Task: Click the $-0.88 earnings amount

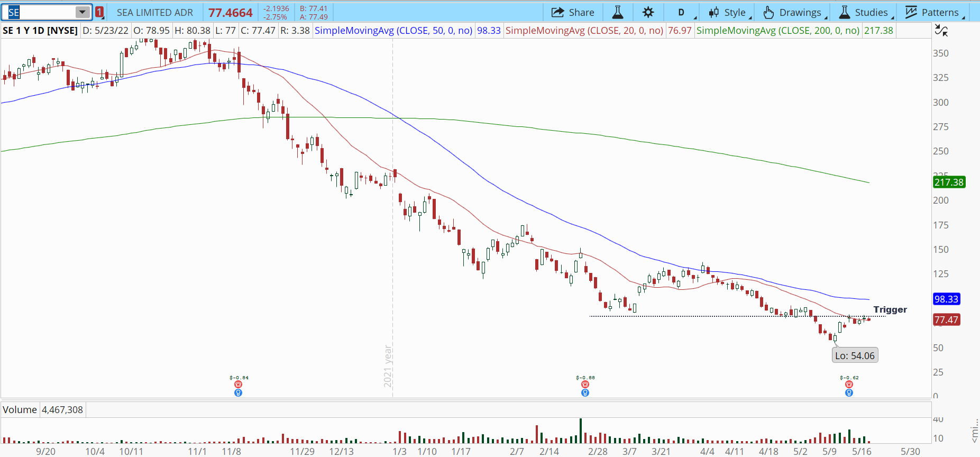Action: tap(585, 378)
